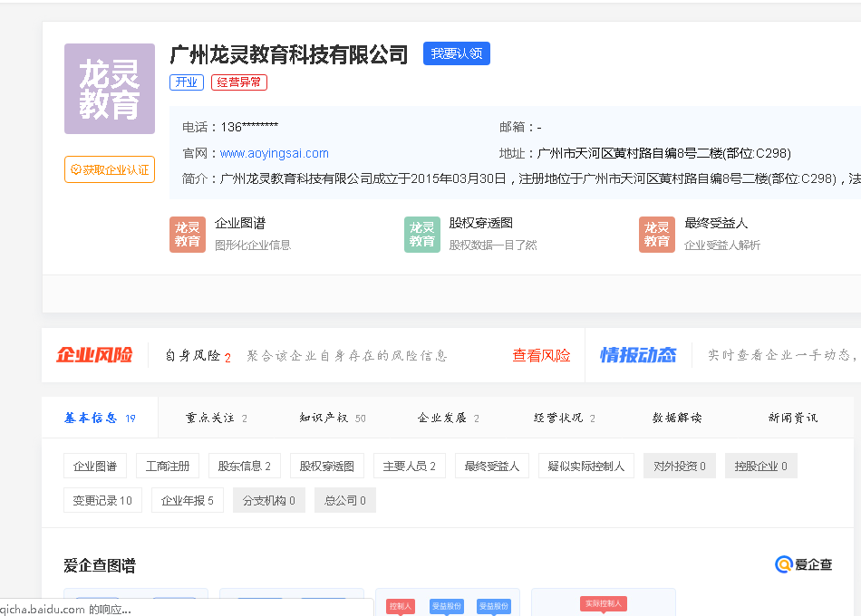
Task: Switch to the 重点关注 tab
Action: (x=217, y=418)
